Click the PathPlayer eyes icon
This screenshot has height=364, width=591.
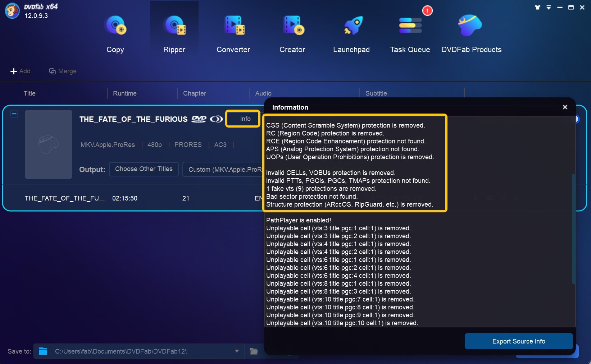pyautogui.click(x=217, y=119)
